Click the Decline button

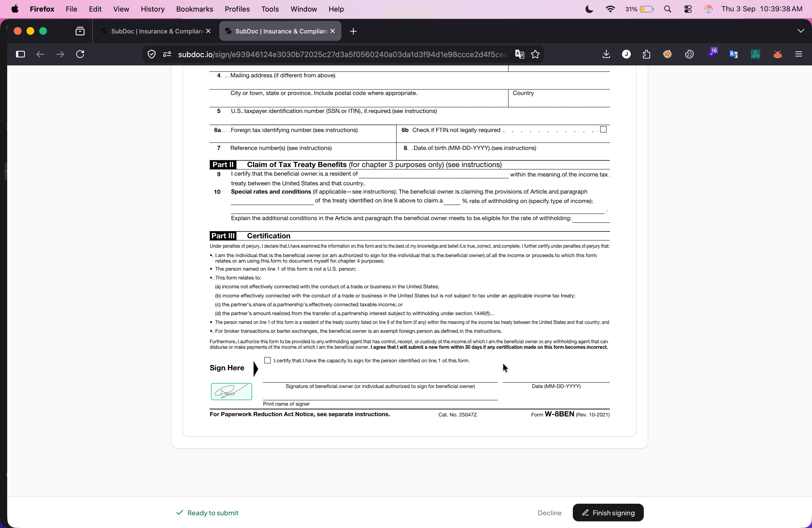(549, 513)
